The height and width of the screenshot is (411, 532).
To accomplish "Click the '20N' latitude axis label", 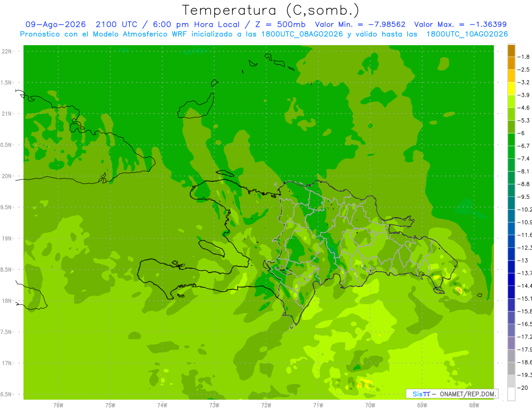I will click(6, 176).
